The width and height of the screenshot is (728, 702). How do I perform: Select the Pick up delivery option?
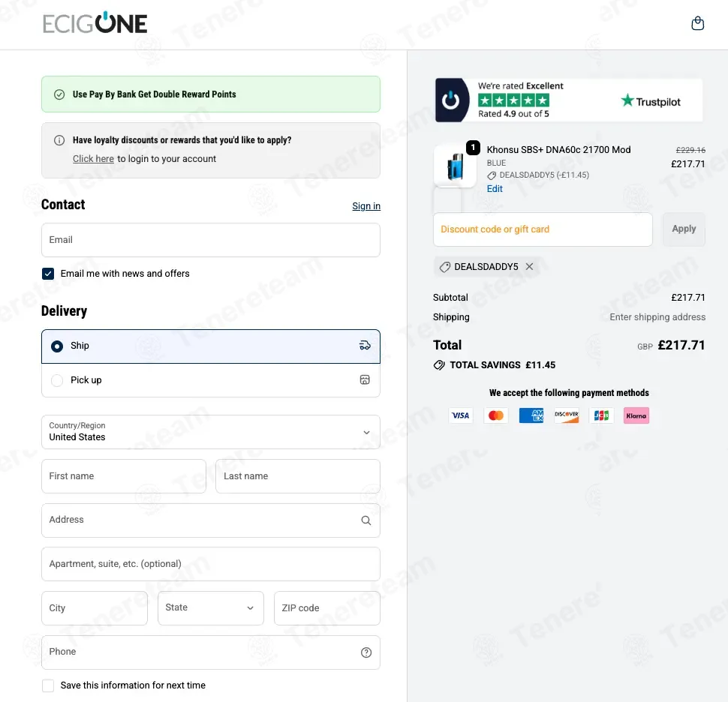point(57,380)
